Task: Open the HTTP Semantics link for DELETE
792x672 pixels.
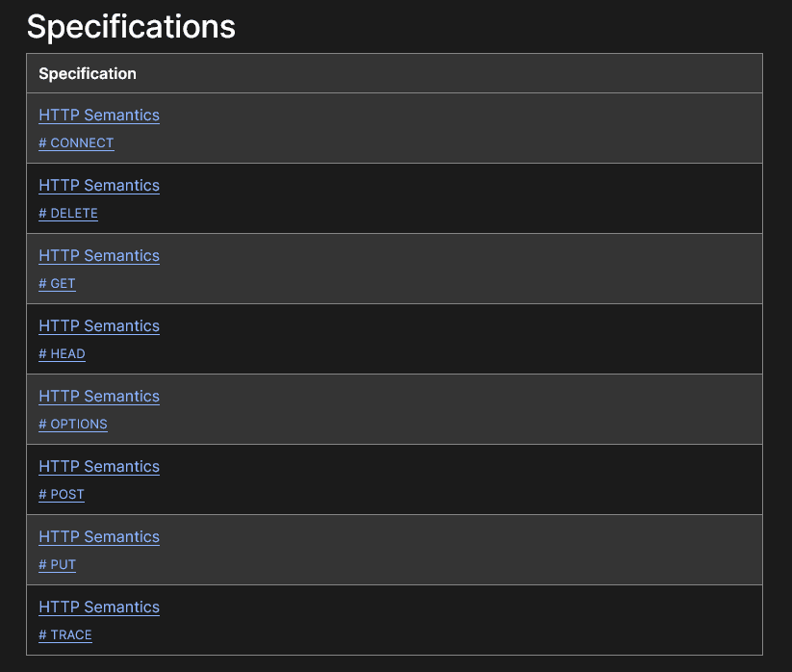Action: point(98,185)
